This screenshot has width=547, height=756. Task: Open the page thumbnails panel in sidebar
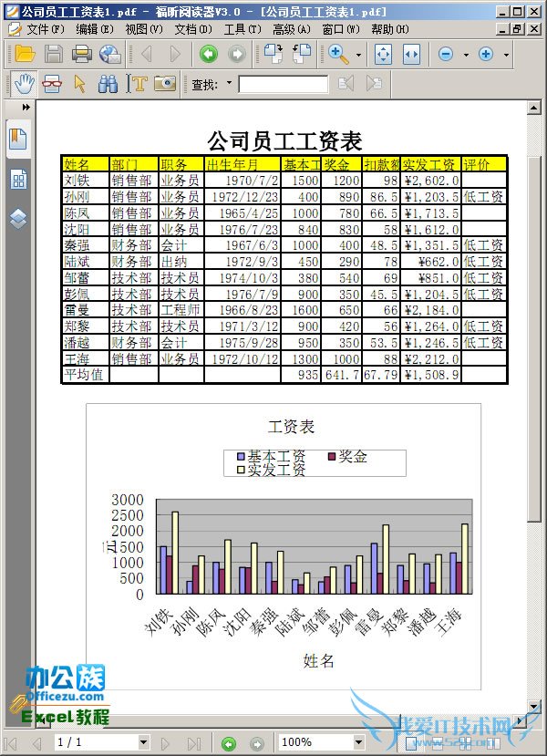18,180
